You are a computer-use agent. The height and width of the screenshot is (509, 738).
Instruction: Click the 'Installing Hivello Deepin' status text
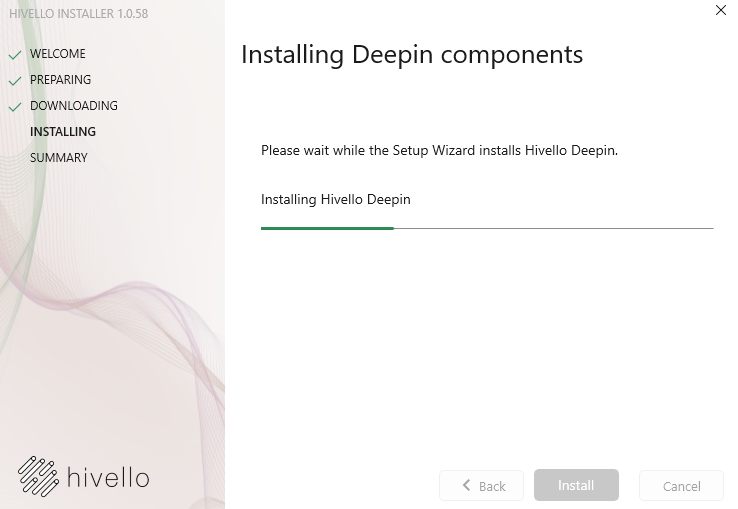336,199
